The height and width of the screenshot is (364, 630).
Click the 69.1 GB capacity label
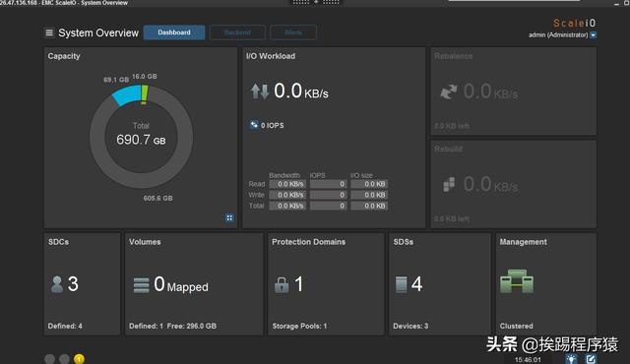coord(116,80)
